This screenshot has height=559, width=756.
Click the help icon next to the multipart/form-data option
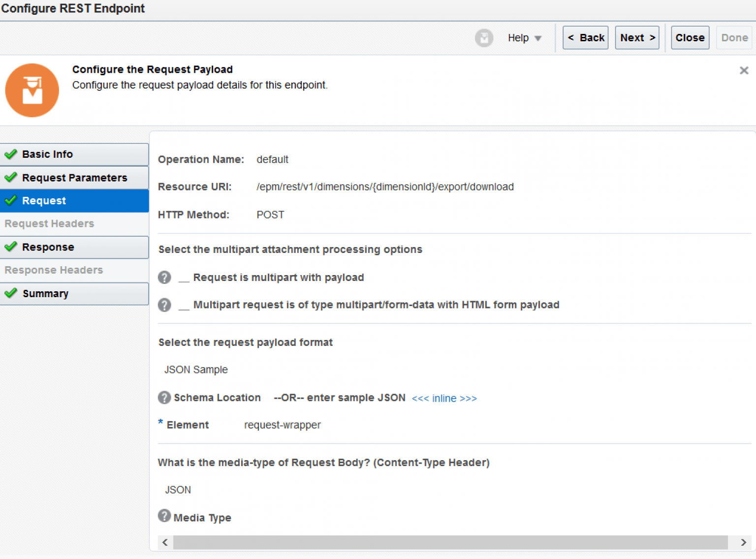164,305
